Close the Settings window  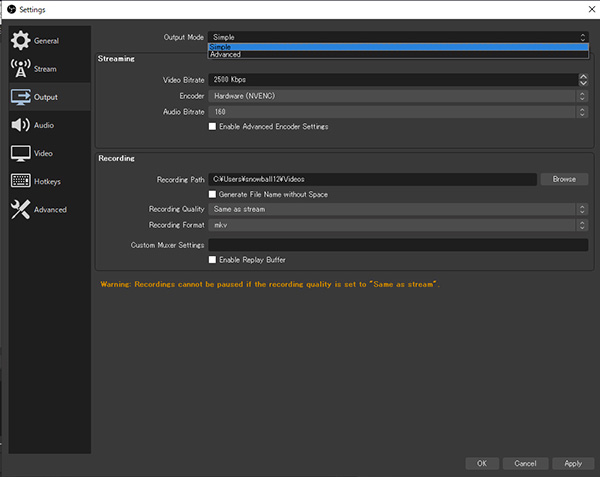[x=592, y=9]
